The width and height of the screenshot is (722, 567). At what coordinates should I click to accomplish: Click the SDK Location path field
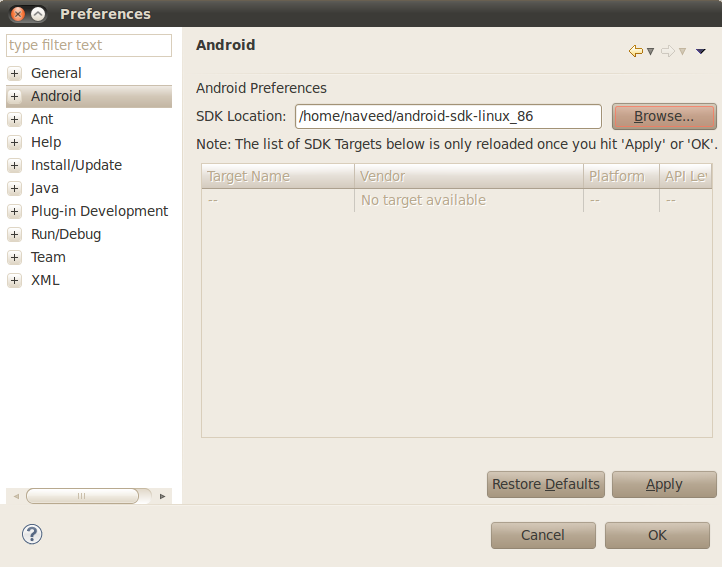pyautogui.click(x=448, y=117)
